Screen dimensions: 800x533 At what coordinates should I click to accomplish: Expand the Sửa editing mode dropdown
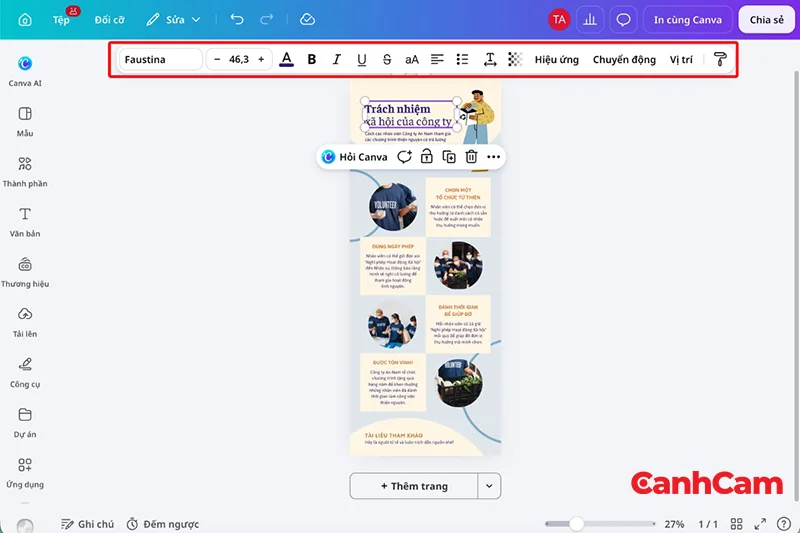[173, 20]
